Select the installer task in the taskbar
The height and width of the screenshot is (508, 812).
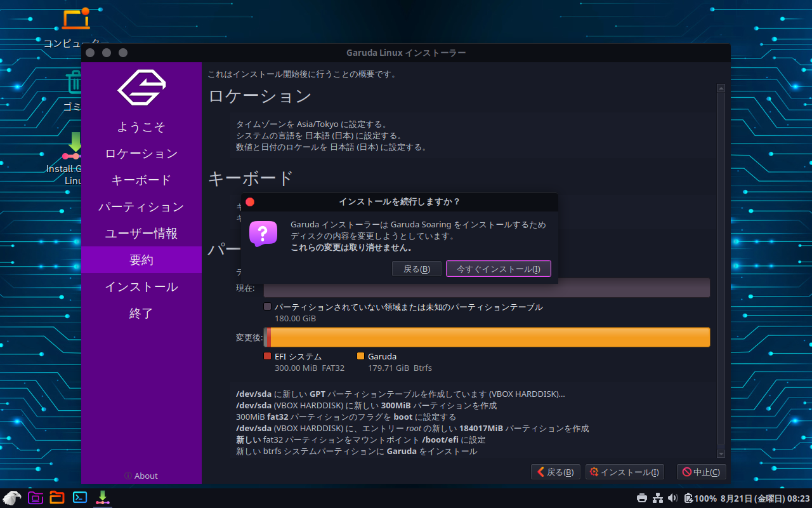pos(102,498)
